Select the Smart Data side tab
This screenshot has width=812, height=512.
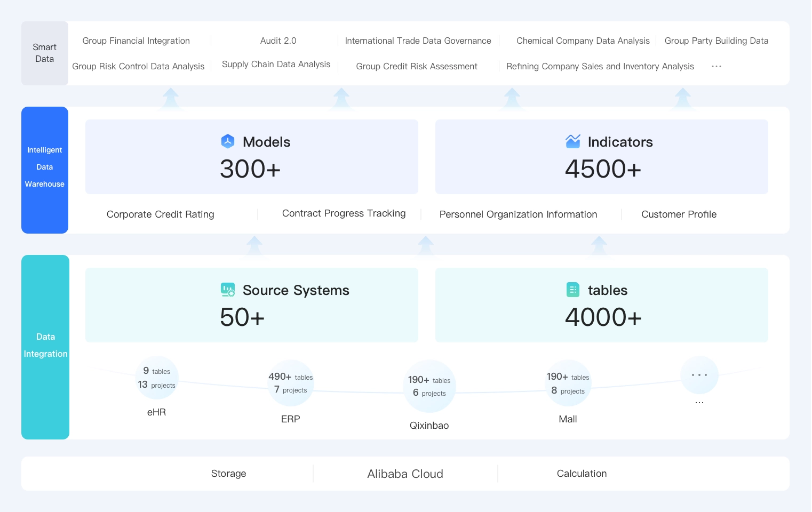(x=45, y=53)
